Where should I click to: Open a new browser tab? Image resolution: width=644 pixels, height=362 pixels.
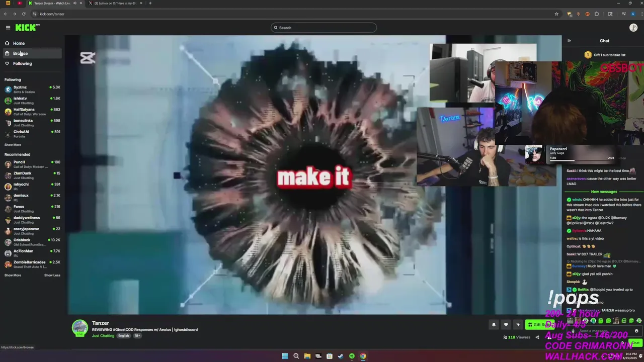[x=150, y=3]
